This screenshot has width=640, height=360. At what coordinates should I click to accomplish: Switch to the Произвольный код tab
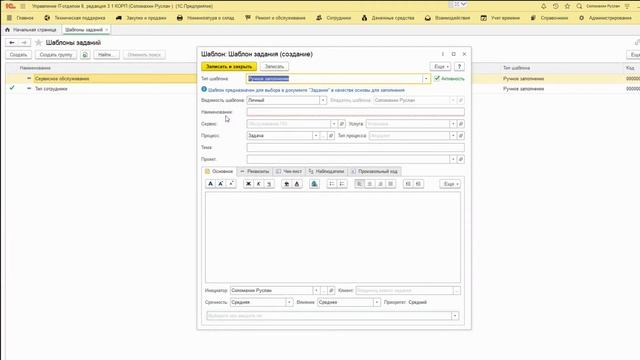click(374, 171)
